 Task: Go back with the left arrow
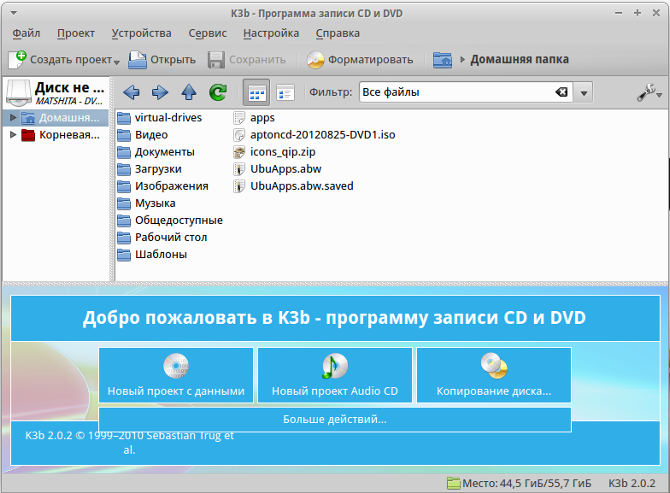(131, 92)
